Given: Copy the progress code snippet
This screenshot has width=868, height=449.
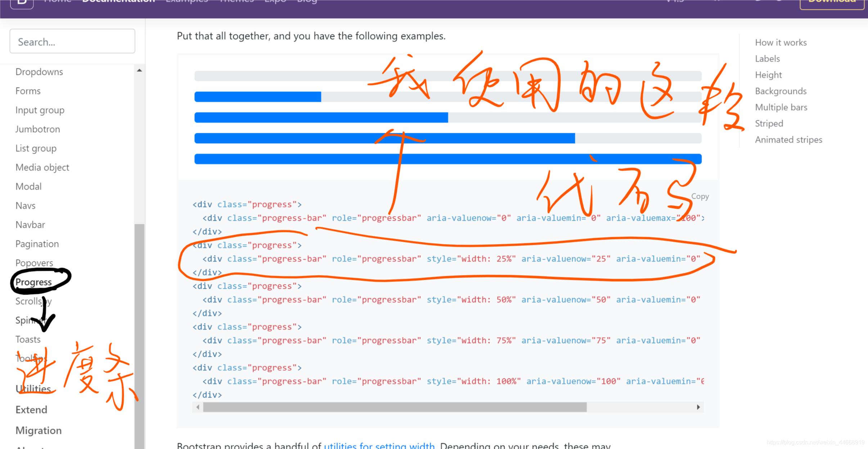Looking at the screenshot, I should pyautogui.click(x=700, y=196).
